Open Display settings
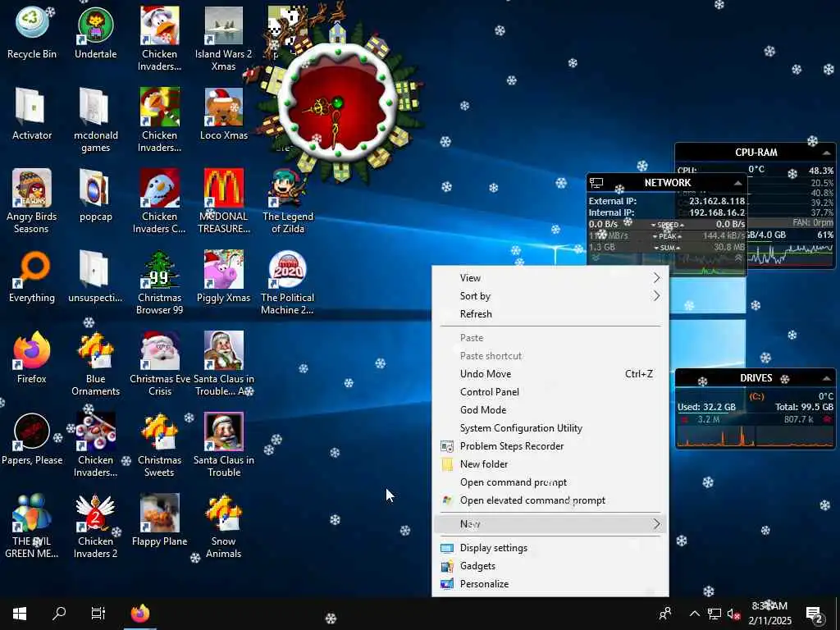This screenshot has width=840, height=630. click(550, 547)
